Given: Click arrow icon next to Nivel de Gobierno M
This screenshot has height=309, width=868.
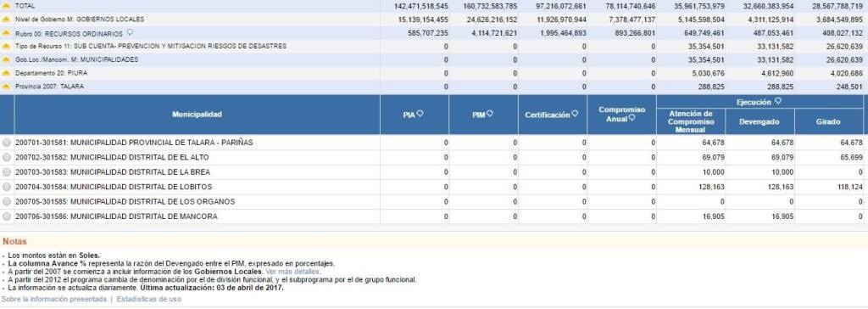Looking at the screenshot, I should pos(7,20).
